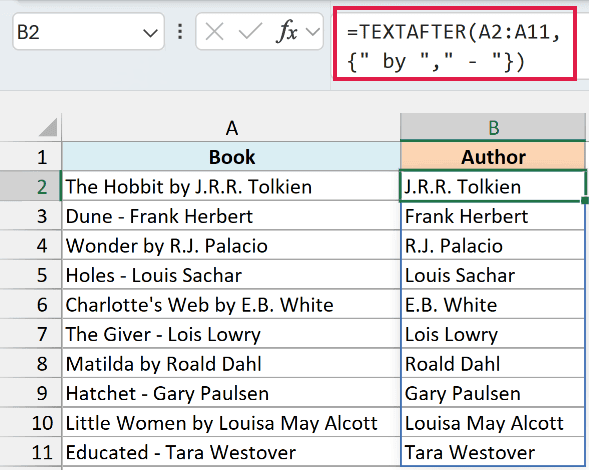Select row 2 header

point(30,186)
